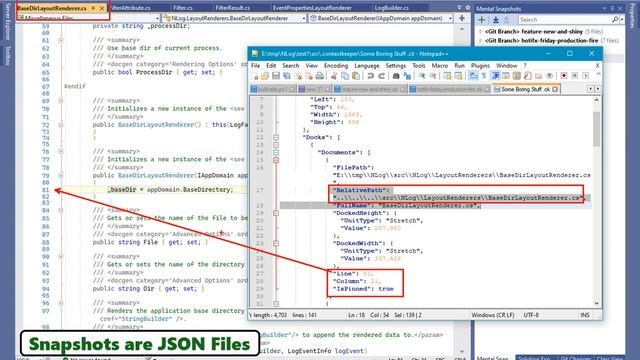
Task: Click Replace icon in Notepad++ toolbar
Action: pos(407,76)
